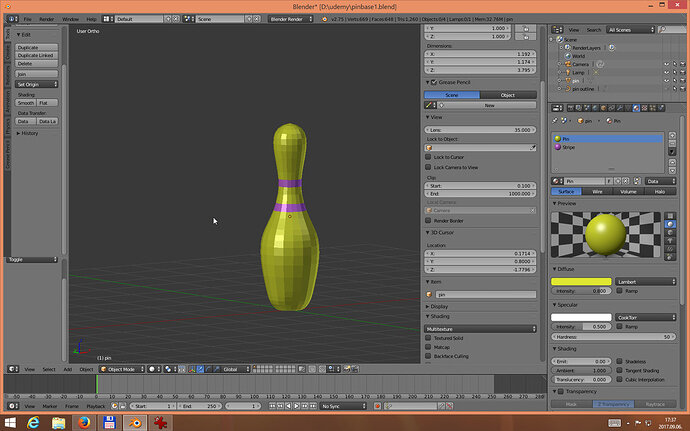Click the Firefox icon in the taskbar

point(84,423)
